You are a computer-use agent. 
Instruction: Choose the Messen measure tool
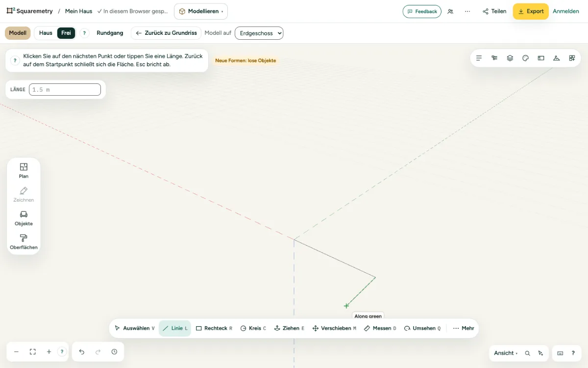click(x=380, y=328)
